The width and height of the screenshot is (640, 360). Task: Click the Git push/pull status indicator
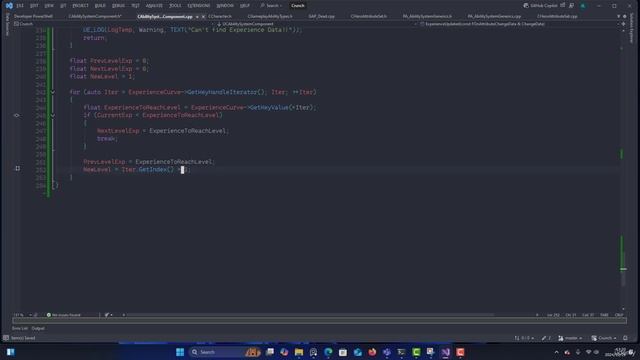pos(524,338)
